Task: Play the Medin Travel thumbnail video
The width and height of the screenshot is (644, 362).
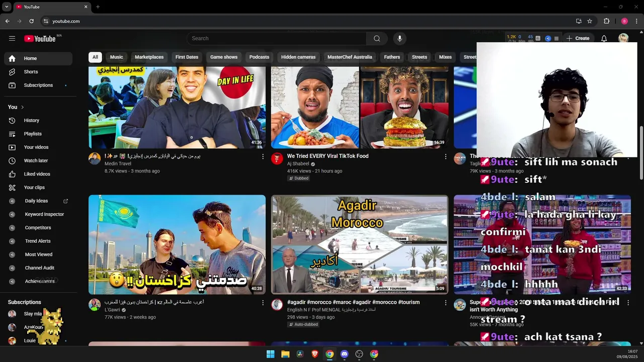Action: [x=177, y=107]
